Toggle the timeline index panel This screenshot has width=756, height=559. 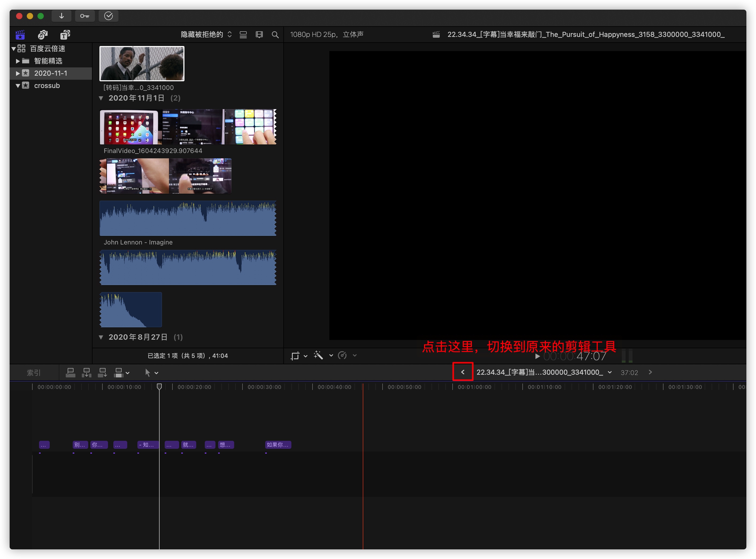click(x=33, y=373)
